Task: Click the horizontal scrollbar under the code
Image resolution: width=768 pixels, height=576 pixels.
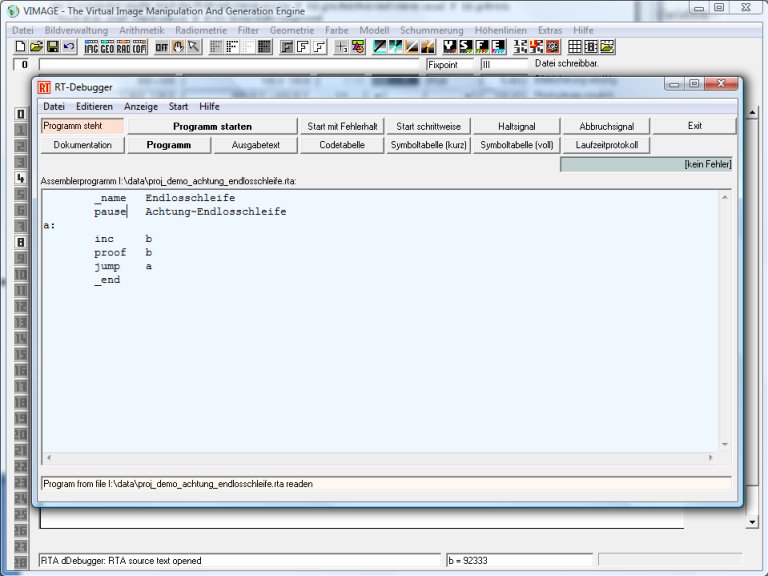Action: [x=380, y=458]
